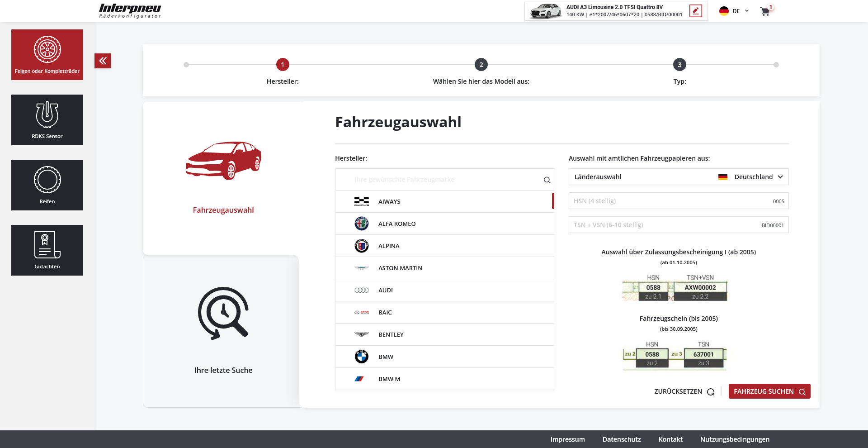This screenshot has width=868, height=448.
Task: Open the Gutachten certificates section
Action: (47, 250)
